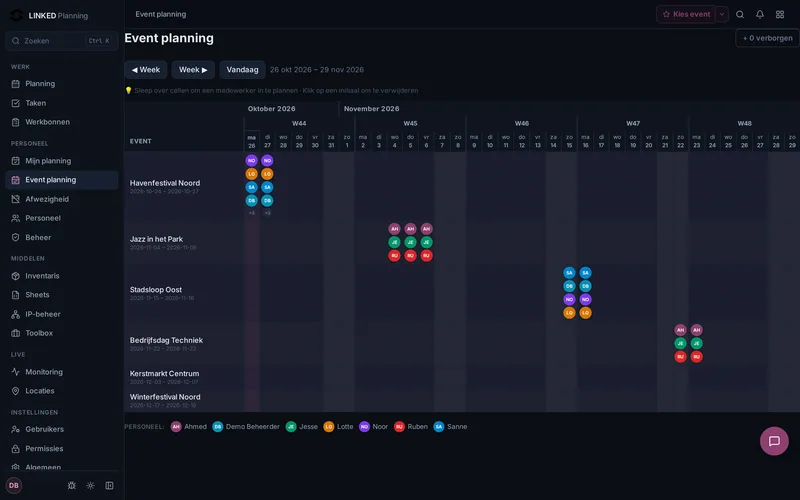Select Stadsloop Oost event
Image resolution: width=800 pixels, height=500 pixels.
[156, 290]
